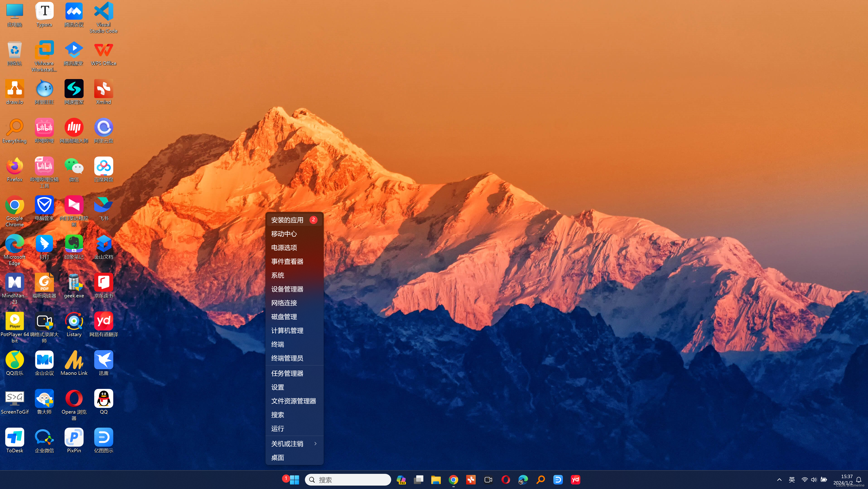Click the draw.io desktop icon
868x489 pixels.
(14, 92)
